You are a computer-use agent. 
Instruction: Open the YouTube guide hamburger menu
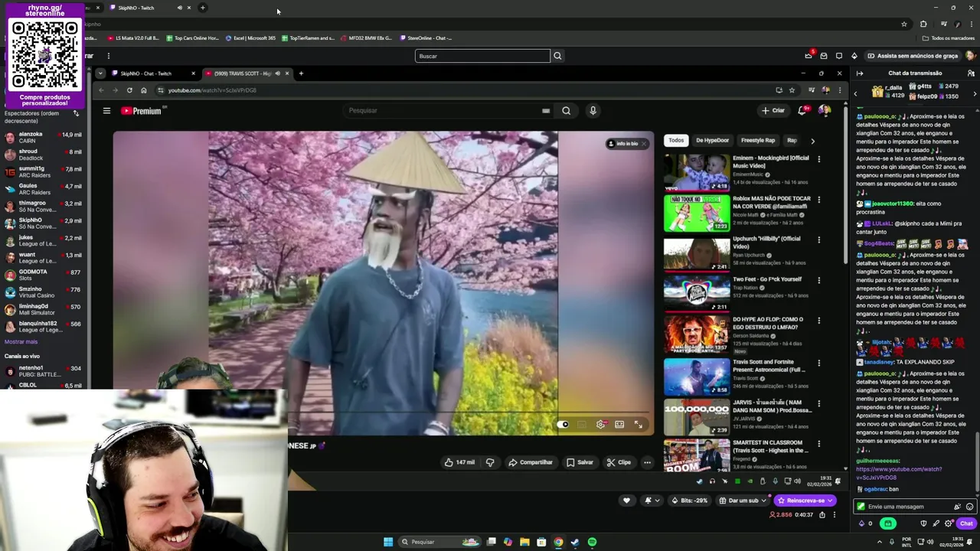[x=106, y=111]
